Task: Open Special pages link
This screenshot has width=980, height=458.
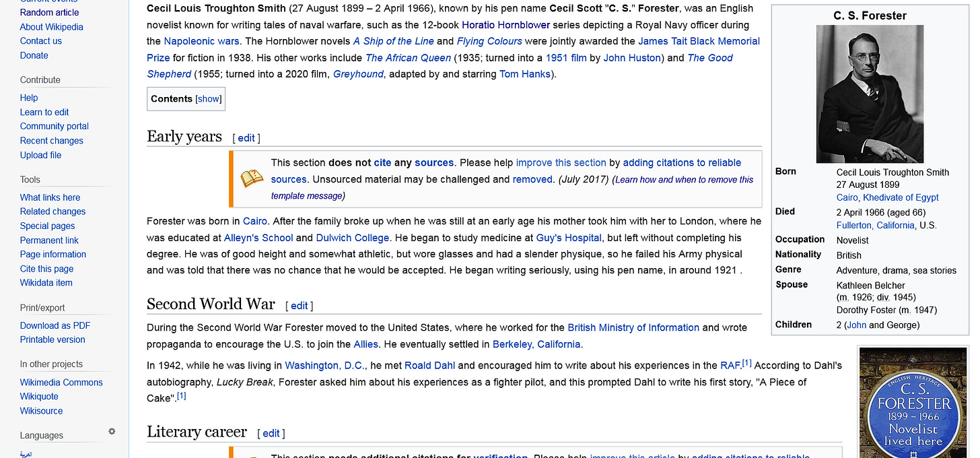Action: pos(47,226)
